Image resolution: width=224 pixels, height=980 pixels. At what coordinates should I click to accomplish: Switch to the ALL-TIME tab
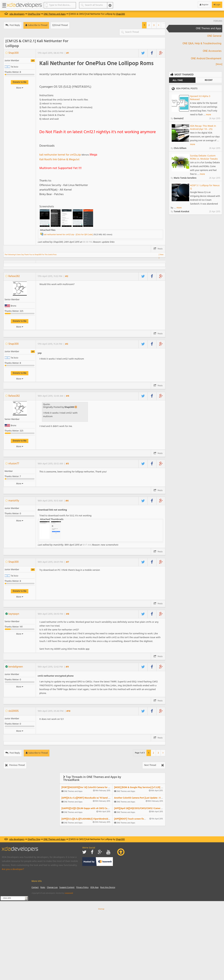click(182, 80)
